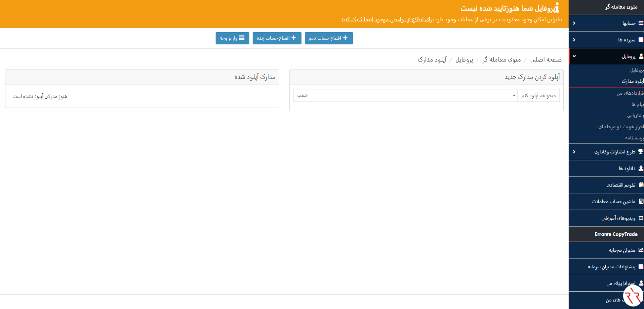Click the info icon in the orange banner
The width and height of the screenshot is (644, 309).
tap(557, 8)
